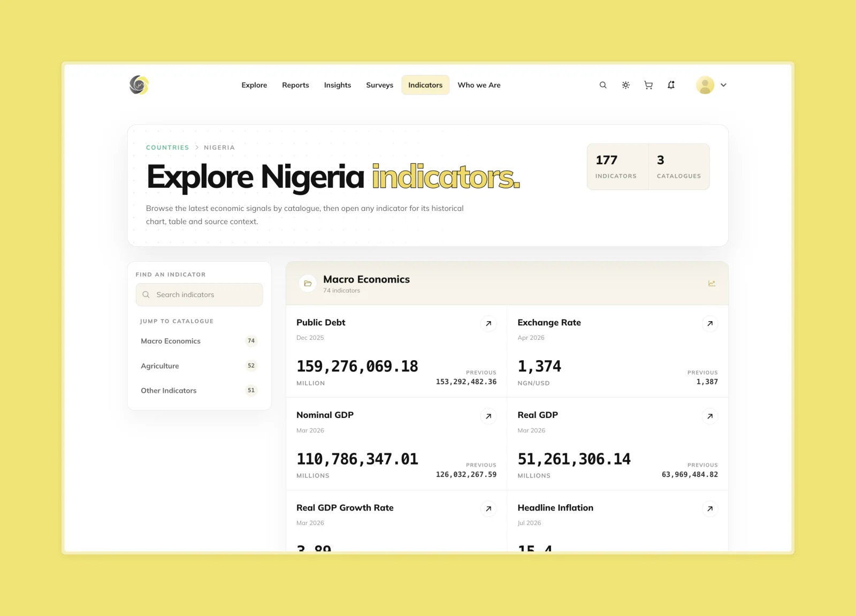Open Who we Are page
The image size is (856, 616).
pyautogui.click(x=479, y=85)
